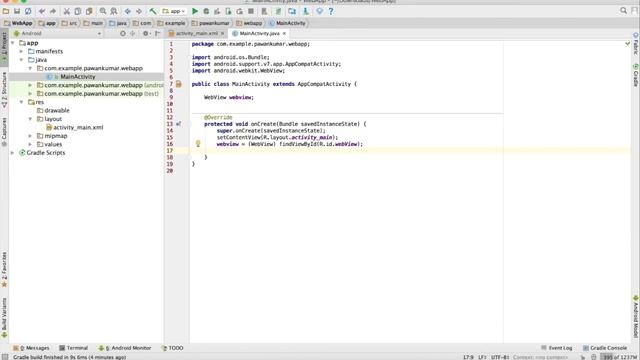This screenshot has height=360, width=640.
Task: Close the MainActivity.java tab
Action: coord(284,33)
